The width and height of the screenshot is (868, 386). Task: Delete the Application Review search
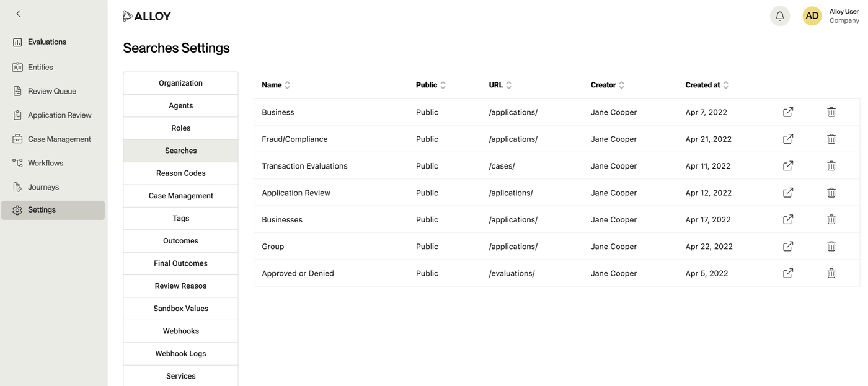click(x=831, y=193)
